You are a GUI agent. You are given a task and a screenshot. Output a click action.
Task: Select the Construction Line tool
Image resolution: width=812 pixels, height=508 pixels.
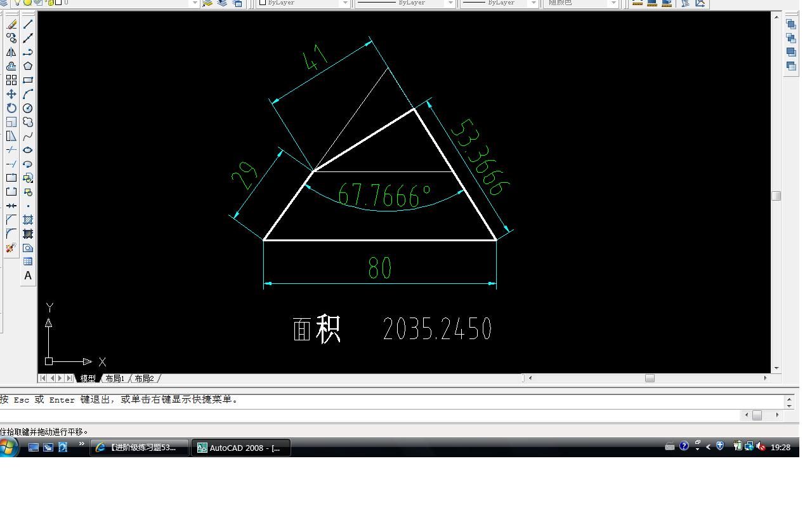(28, 38)
